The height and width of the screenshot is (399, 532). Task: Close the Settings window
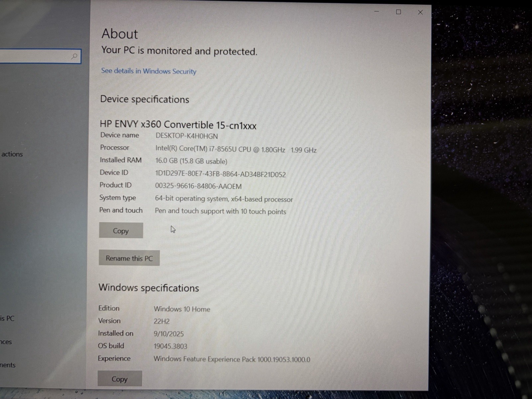420,12
